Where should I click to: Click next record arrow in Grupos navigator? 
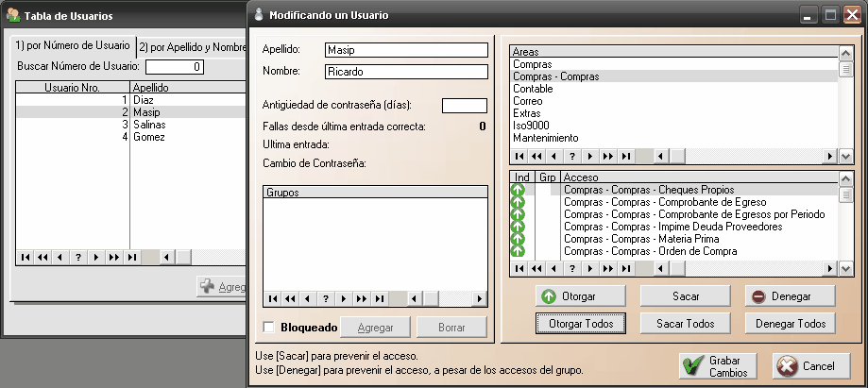(344, 299)
